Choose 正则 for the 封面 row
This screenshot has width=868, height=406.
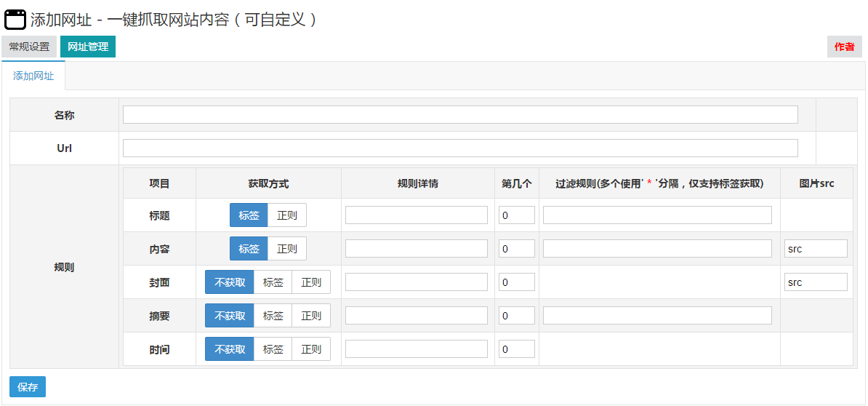[311, 282]
